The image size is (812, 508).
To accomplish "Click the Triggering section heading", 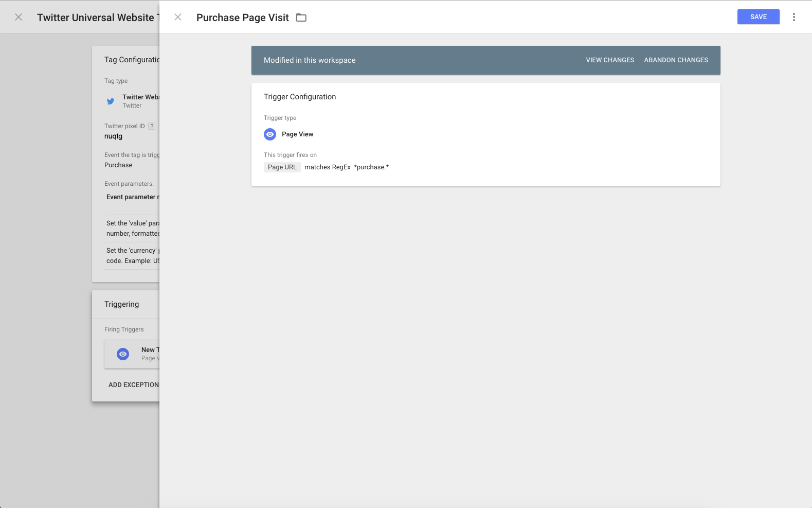I will pos(121,304).
